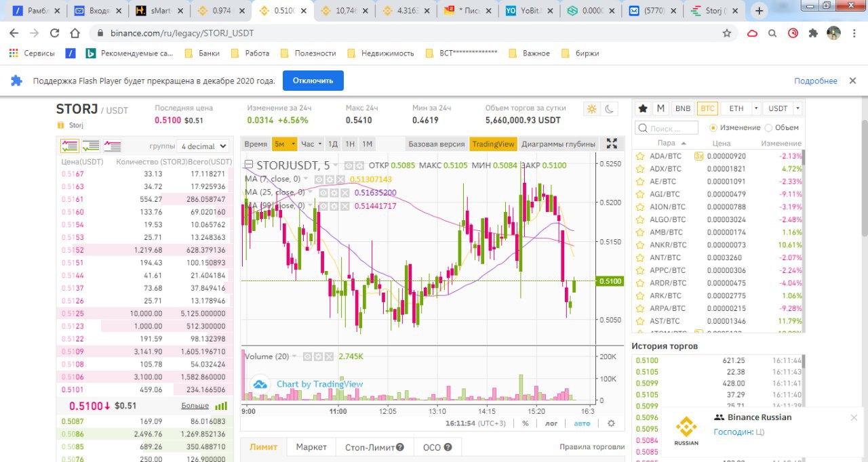The image size is (868, 462).
Task: Remove the MA 7 indicator
Action: coord(340,180)
